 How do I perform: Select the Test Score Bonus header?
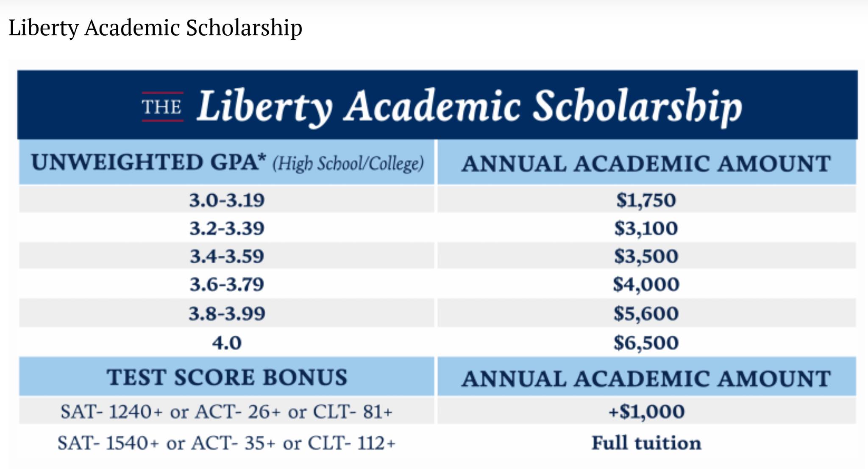pyautogui.click(x=227, y=377)
